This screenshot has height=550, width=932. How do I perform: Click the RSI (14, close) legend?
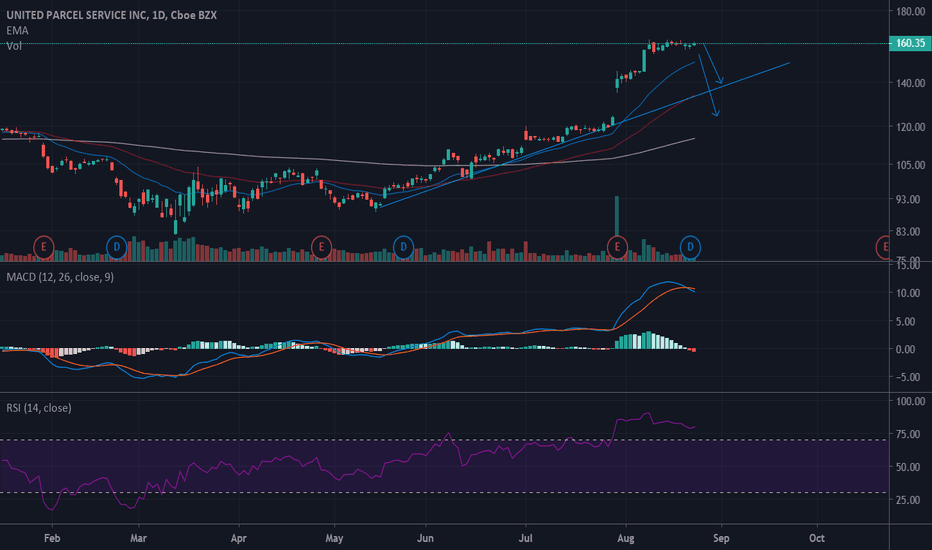click(39, 408)
